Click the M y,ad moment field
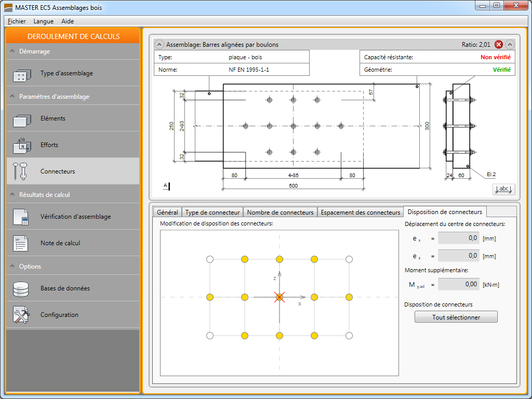The image size is (532, 399). 459,284
